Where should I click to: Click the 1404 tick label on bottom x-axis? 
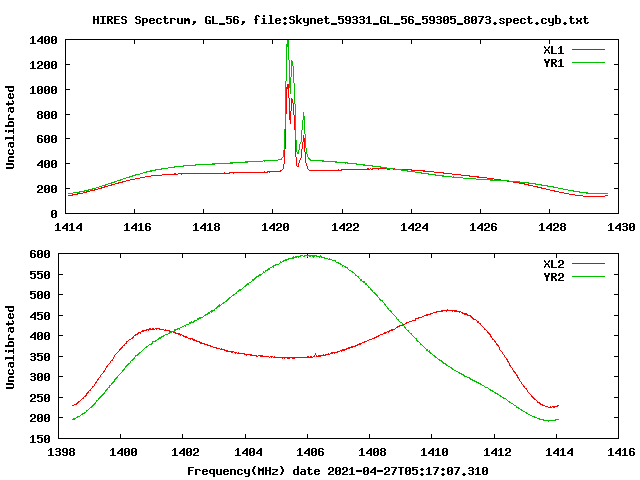[248, 452]
